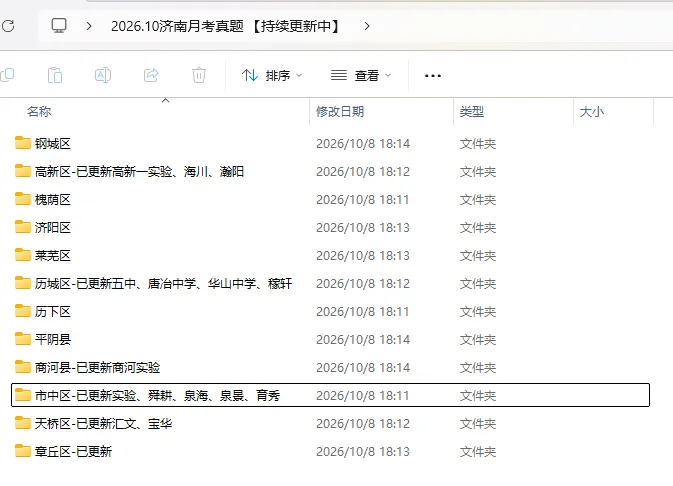Click the This PC monitor icon in address bar
Screen dimensions: 673x486
point(59,26)
